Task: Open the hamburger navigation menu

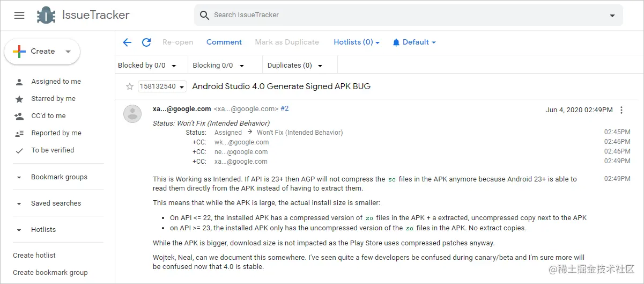Action: (19, 15)
